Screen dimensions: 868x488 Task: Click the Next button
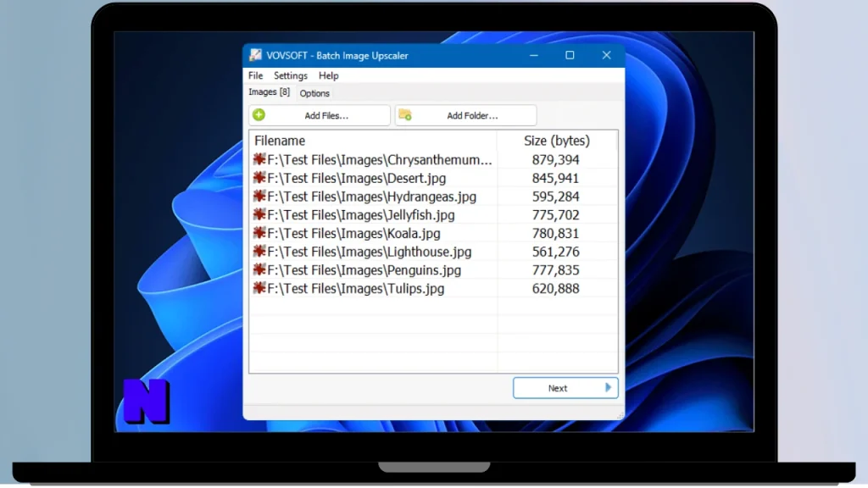pos(565,388)
